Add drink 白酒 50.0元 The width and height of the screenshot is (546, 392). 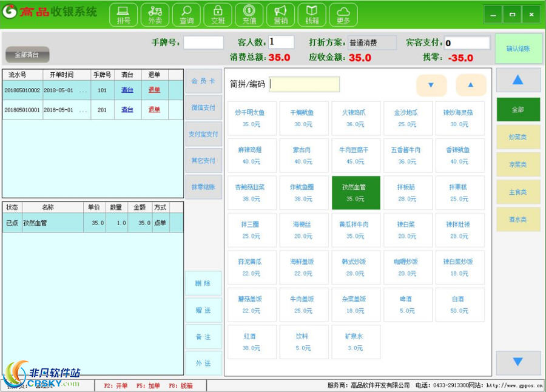pyautogui.click(x=460, y=305)
